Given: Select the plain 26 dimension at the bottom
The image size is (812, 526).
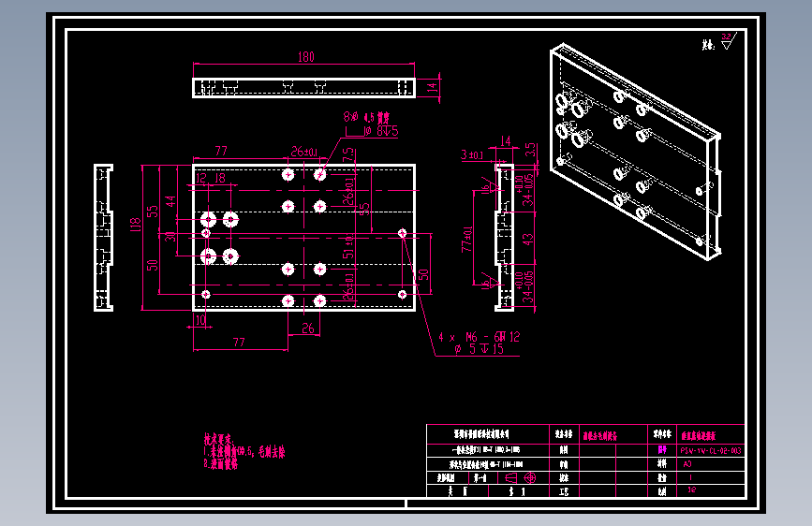Looking at the screenshot, I should point(308,329).
